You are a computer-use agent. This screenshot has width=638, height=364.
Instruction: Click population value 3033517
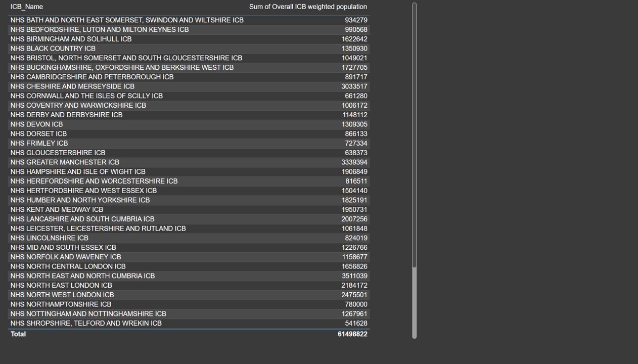click(354, 86)
